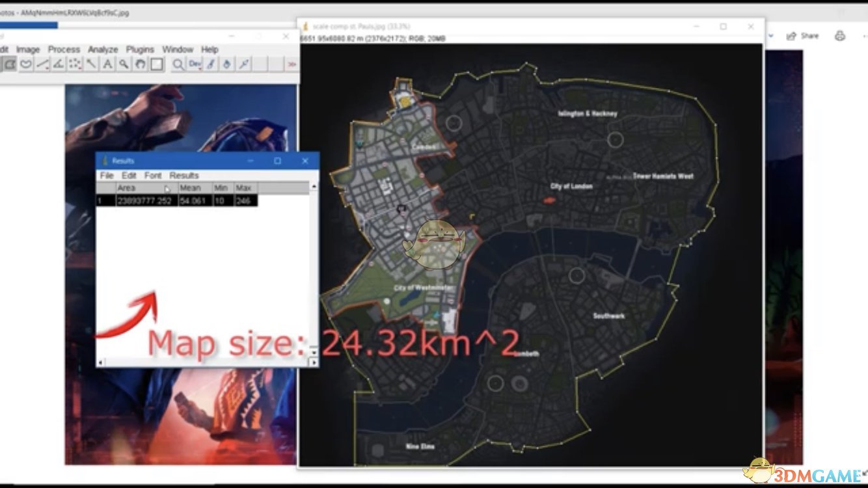Click the Mean column header
The width and height of the screenshot is (868, 488).
pyautogui.click(x=195, y=188)
